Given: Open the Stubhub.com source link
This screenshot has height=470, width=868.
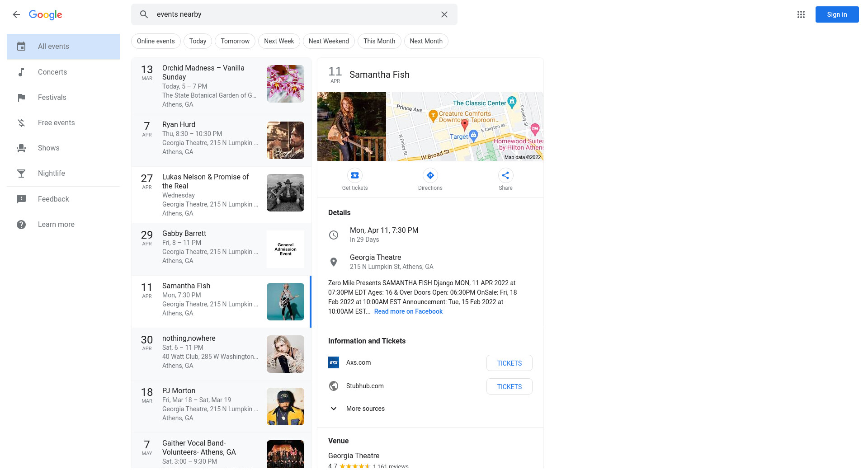Looking at the screenshot, I should coord(365,386).
